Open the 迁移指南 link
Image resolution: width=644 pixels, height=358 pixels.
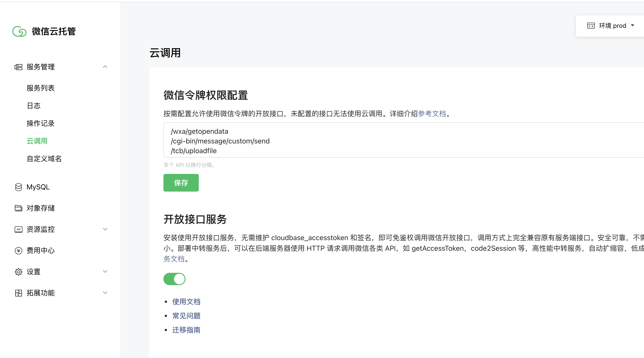click(186, 330)
